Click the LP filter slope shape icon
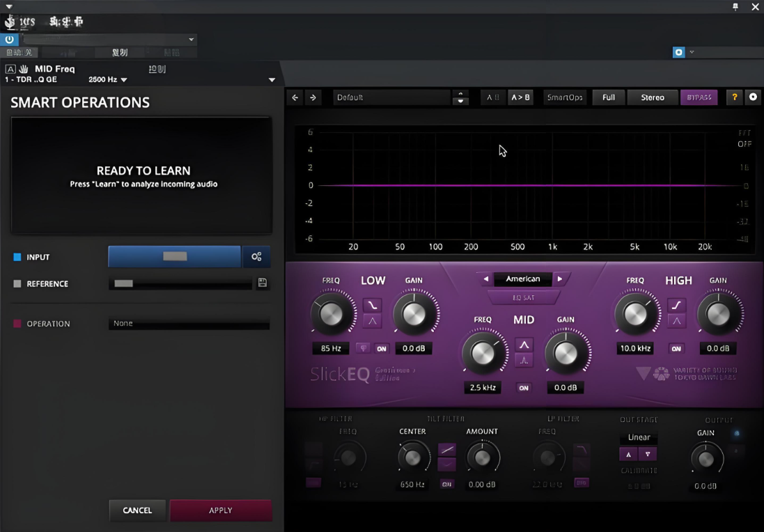The width and height of the screenshot is (764, 532). tap(582, 450)
